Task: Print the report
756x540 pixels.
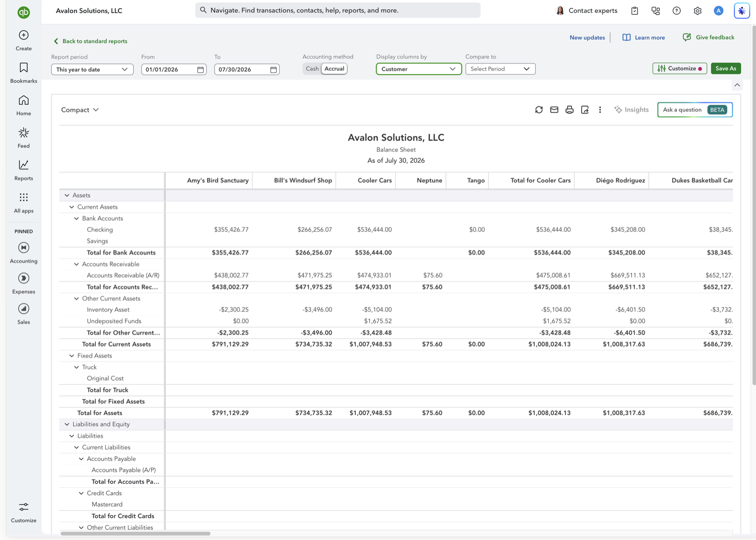Action: point(570,110)
